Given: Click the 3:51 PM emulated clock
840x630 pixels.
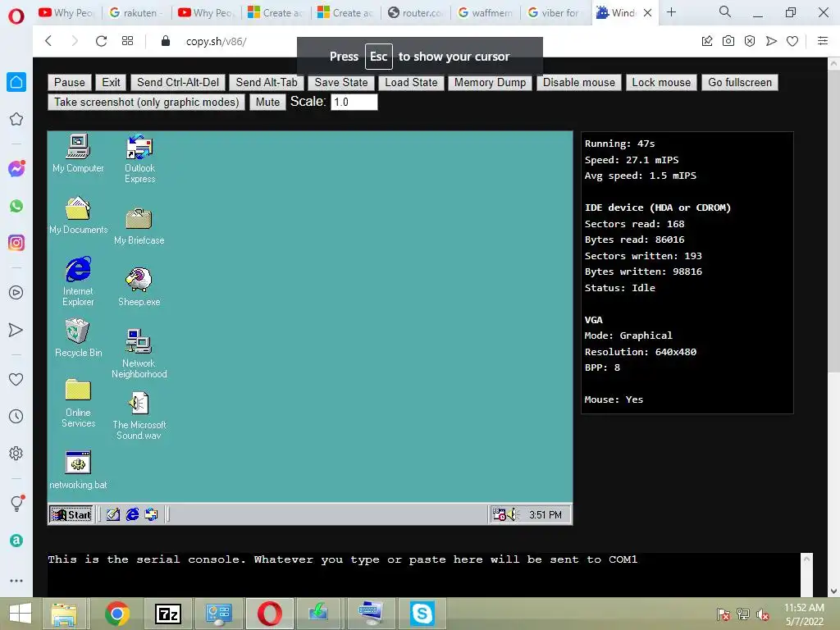Looking at the screenshot, I should tap(546, 515).
